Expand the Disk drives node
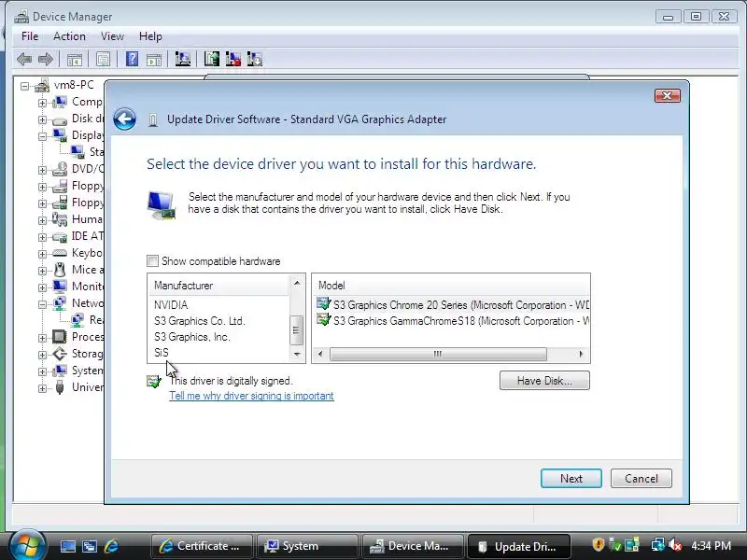The height and width of the screenshot is (560, 747). pyautogui.click(x=42, y=119)
